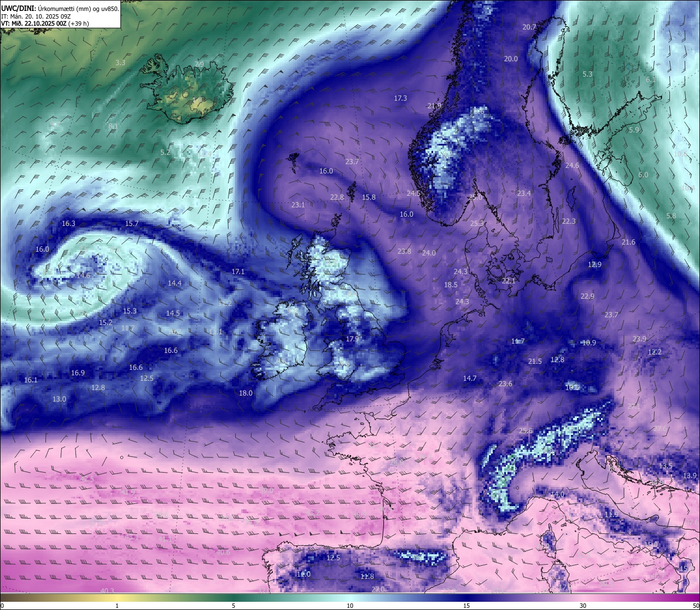Click the 13.5 value on the map
This screenshot has height=610, width=700.
click(666, 466)
